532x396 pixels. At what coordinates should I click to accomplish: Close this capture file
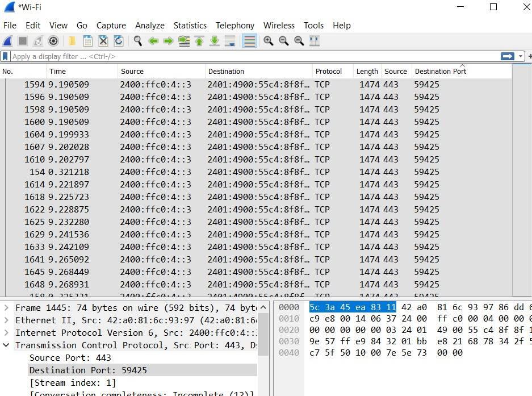tap(103, 41)
